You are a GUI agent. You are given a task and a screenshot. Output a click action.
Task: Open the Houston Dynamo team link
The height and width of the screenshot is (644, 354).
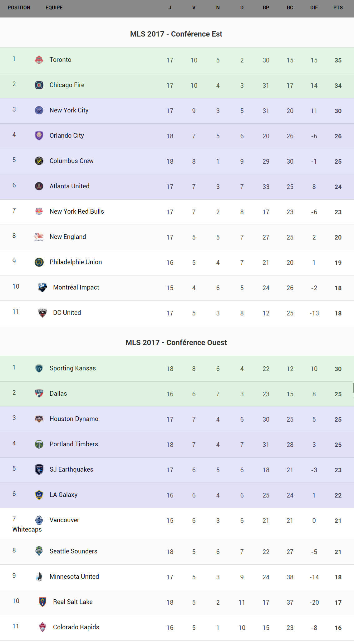(x=74, y=419)
